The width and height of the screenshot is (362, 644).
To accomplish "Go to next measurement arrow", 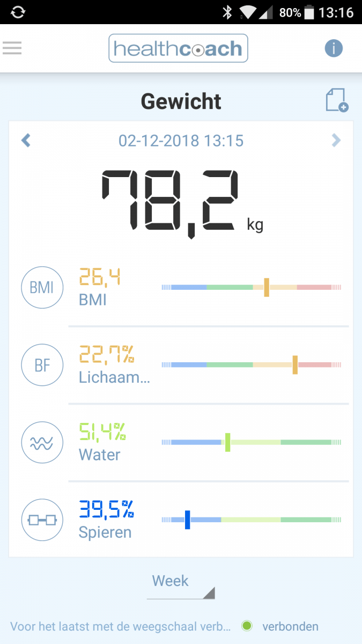I will (336, 141).
